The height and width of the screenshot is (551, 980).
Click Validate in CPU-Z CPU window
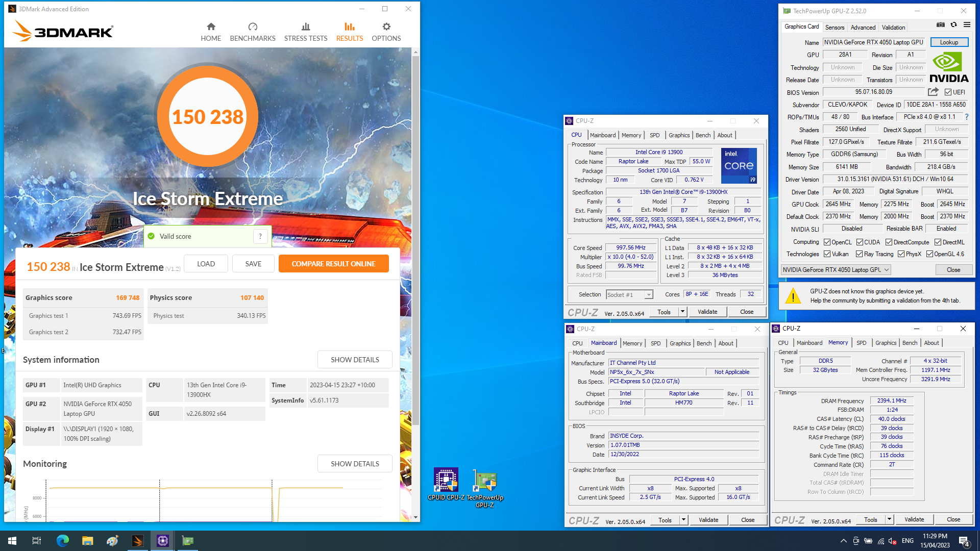[x=707, y=312]
